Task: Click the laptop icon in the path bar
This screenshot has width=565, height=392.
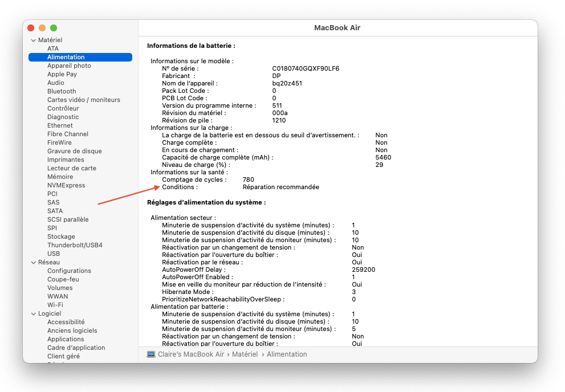Action: pyautogui.click(x=151, y=354)
